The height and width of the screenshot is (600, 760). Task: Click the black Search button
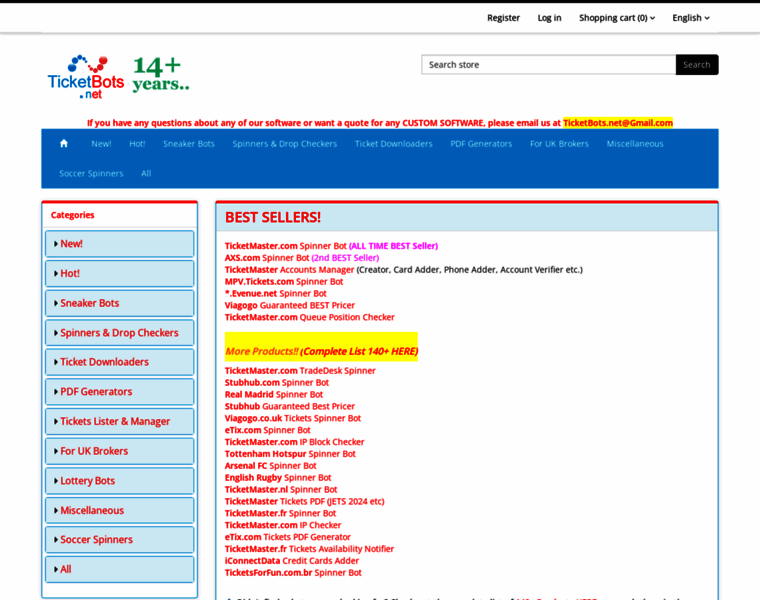pos(697,64)
